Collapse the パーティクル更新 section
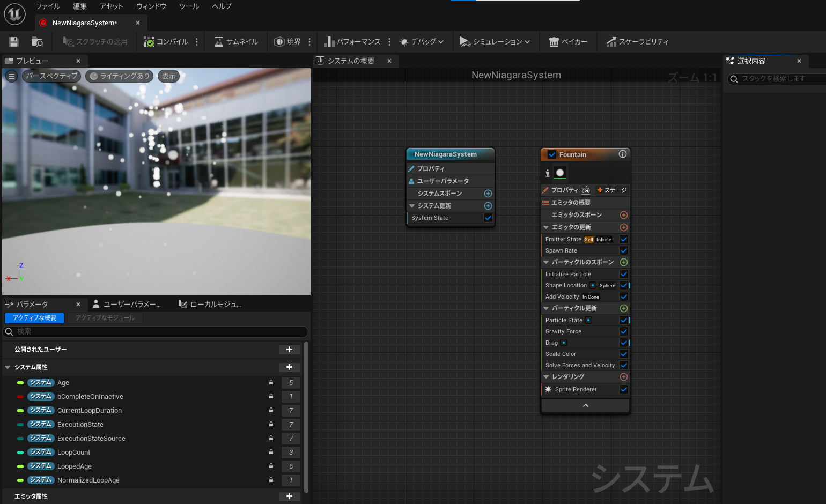The image size is (826, 504). pos(545,308)
